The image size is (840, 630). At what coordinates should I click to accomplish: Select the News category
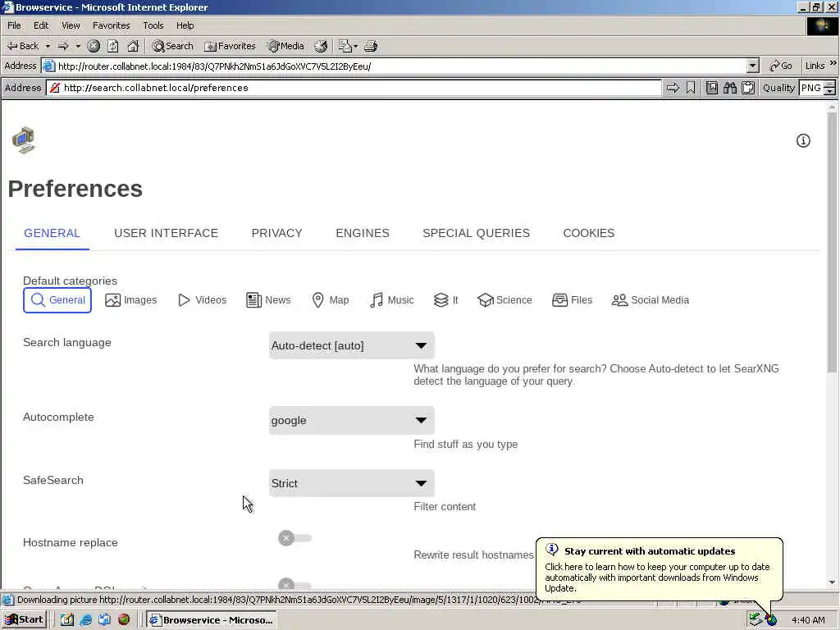(x=268, y=300)
